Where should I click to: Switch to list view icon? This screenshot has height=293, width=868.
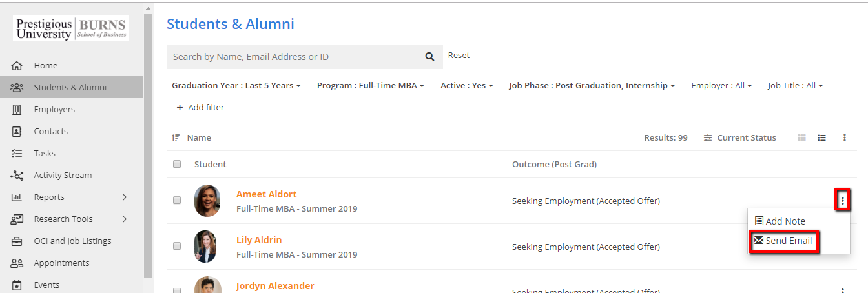click(x=821, y=137)
